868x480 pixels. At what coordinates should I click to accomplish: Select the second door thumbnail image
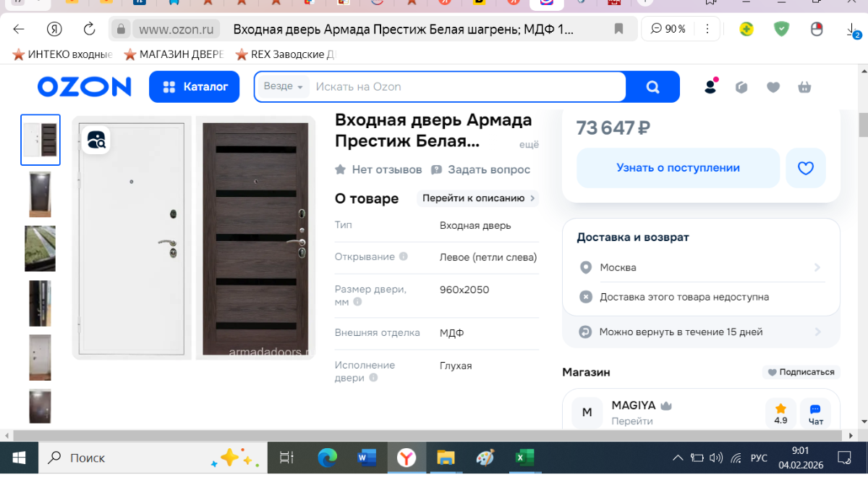point(40,194)
